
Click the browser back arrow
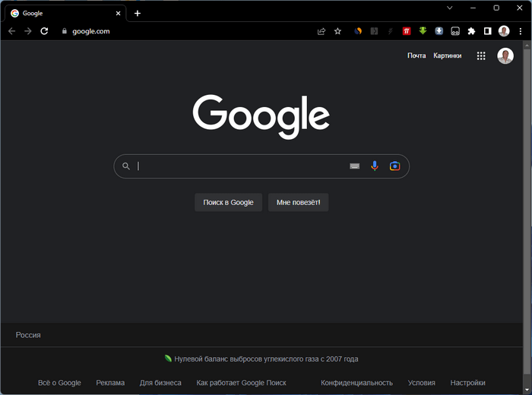[12, 31]
